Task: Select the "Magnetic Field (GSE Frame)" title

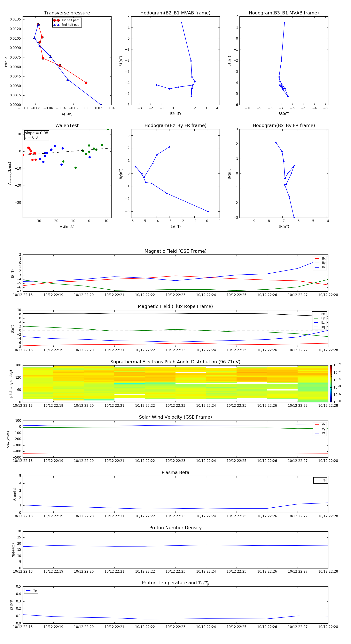Action: (175, 251)
